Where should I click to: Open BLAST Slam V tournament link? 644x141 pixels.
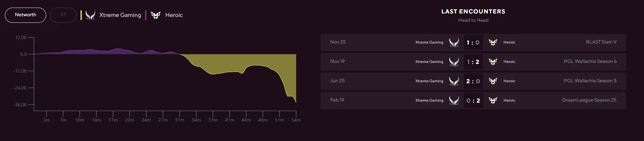coord(601,42)
